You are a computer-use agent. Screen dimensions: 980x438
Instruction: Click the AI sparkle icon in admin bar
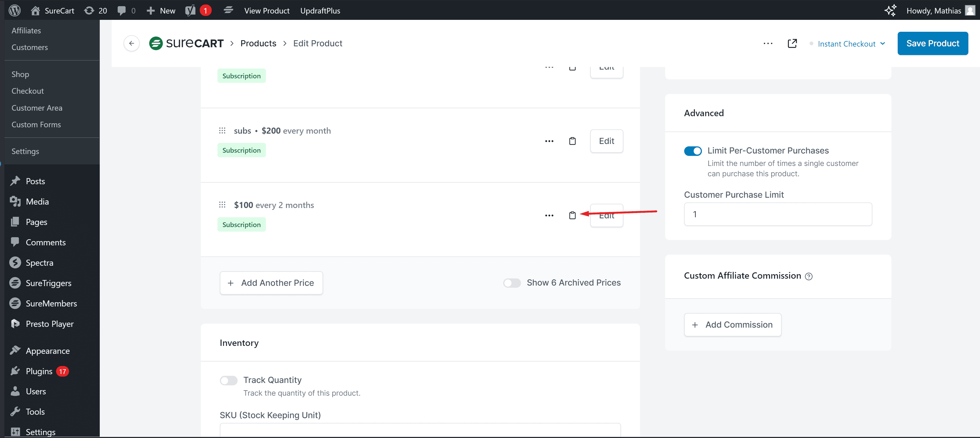tap(890, 11)
